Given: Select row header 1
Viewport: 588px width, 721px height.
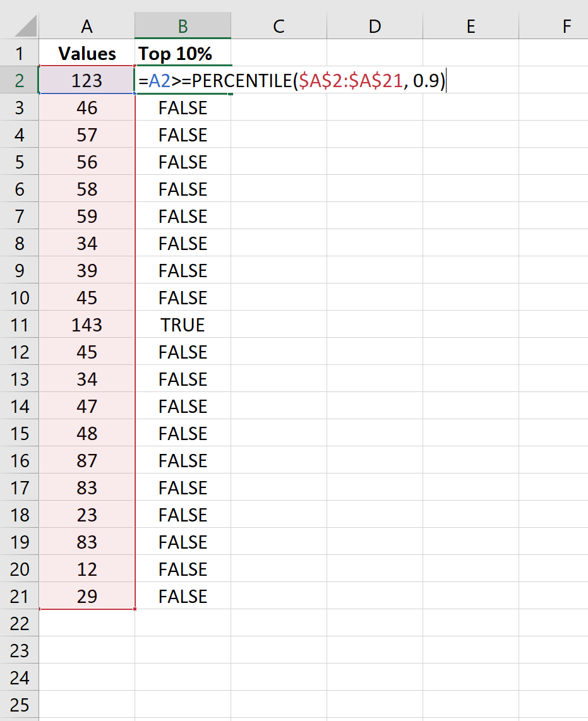Looking at the screenshot, I should click(19, 54).
